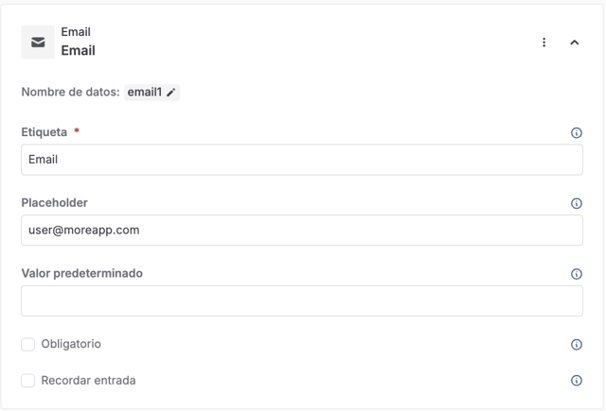Enable the Obligatorio checkbox
This screenshot has width=606, height=411.
28,345
